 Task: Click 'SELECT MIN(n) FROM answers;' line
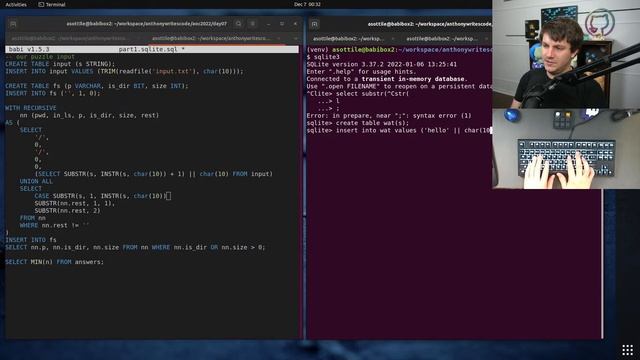pyautogui.click(x=54, y=262)
